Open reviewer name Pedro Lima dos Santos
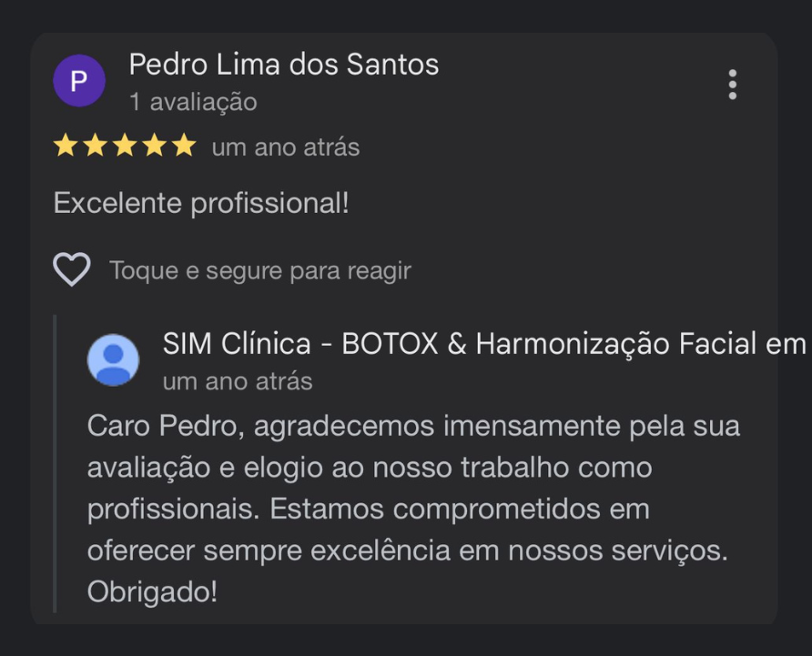The image size is (812, 656). (284, 65)
